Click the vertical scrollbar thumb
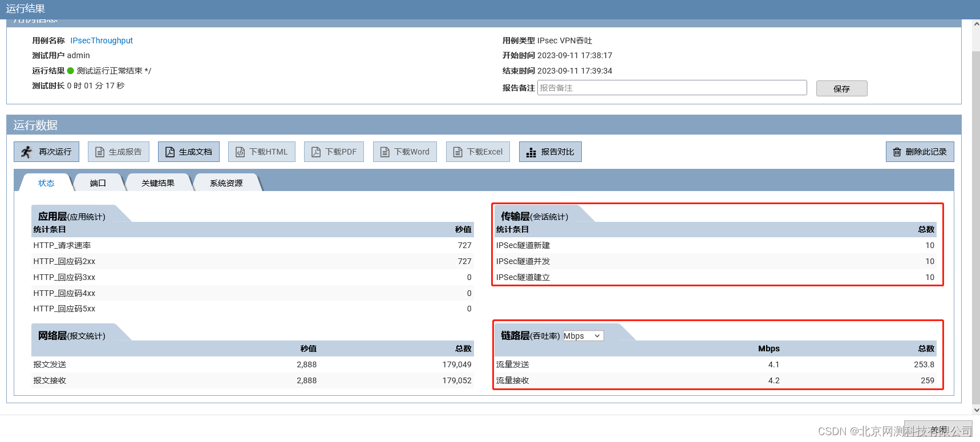The width and height of the screenshot is (980, 442). click(976, 227)
